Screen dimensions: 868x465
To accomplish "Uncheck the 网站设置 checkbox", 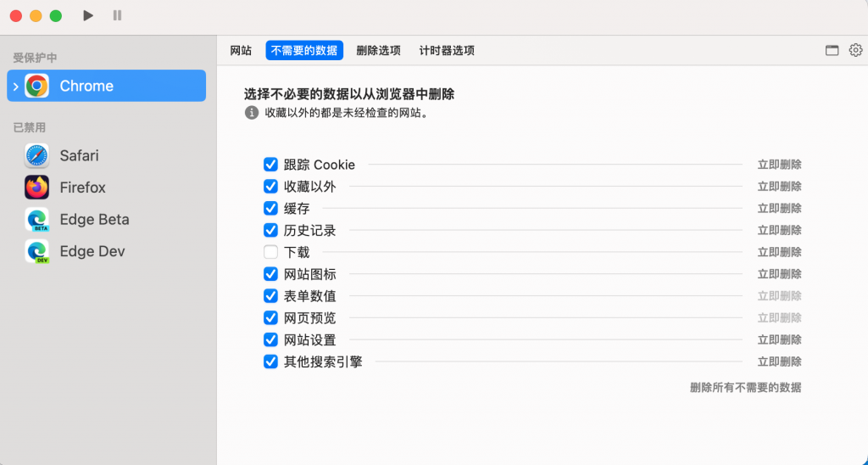I will click(x=270, y=339).
